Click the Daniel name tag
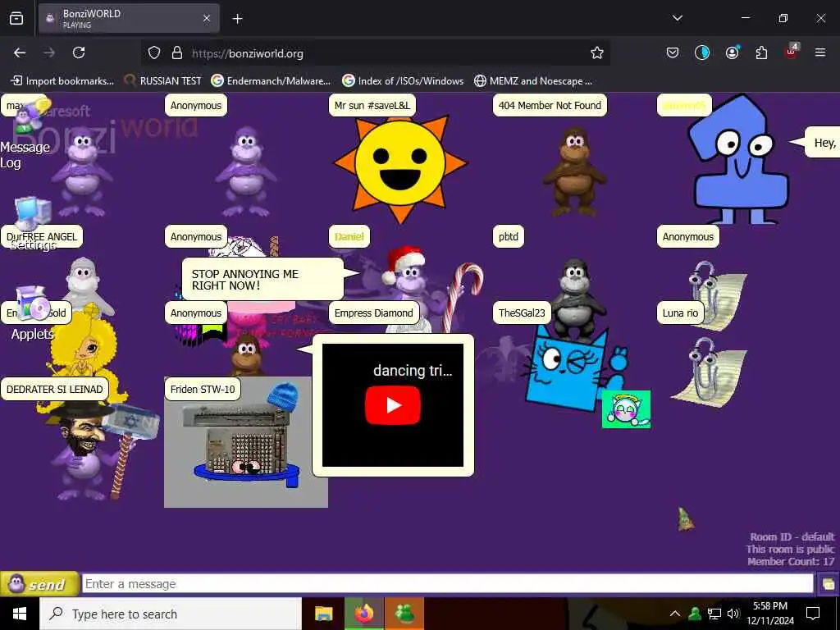This screenshot has width=840, height=630. [x=349, y=236]
